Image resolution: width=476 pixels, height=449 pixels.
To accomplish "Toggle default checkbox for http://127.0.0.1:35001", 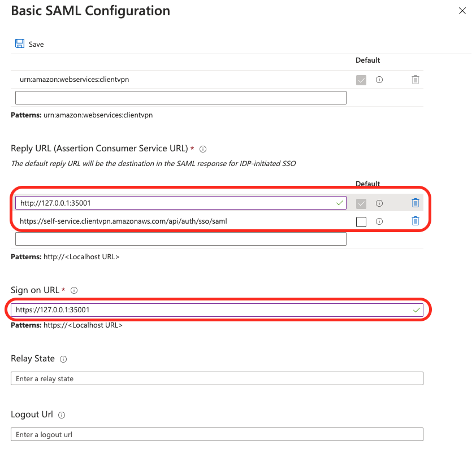I will (361, 203).
